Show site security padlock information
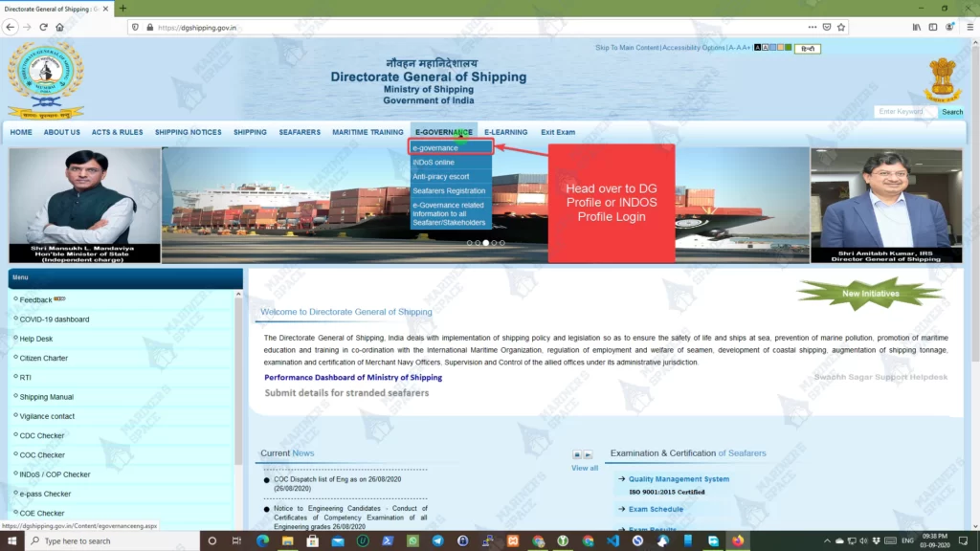The image size is (980, 551). 150,28
